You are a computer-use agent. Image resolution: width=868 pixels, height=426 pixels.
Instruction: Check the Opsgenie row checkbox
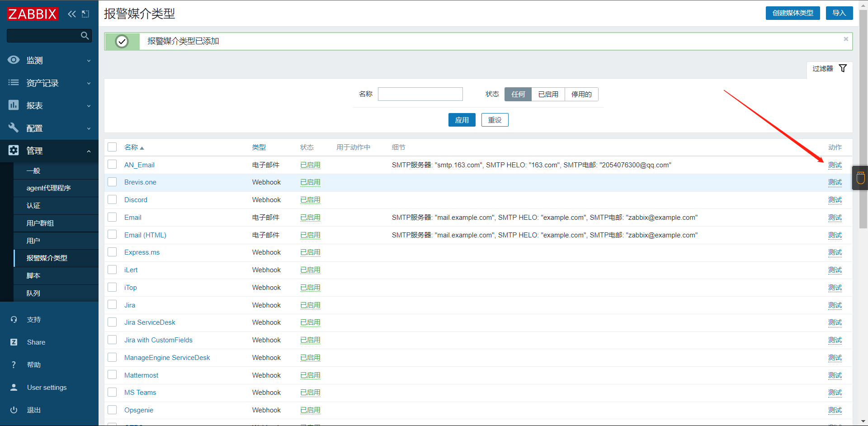112,410
